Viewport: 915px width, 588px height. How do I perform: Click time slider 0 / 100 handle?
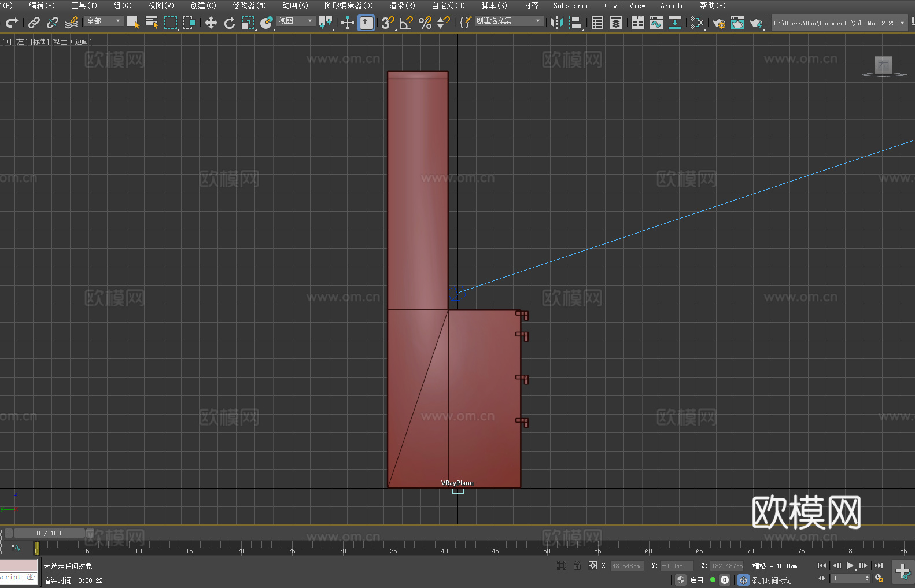(49, 533)
